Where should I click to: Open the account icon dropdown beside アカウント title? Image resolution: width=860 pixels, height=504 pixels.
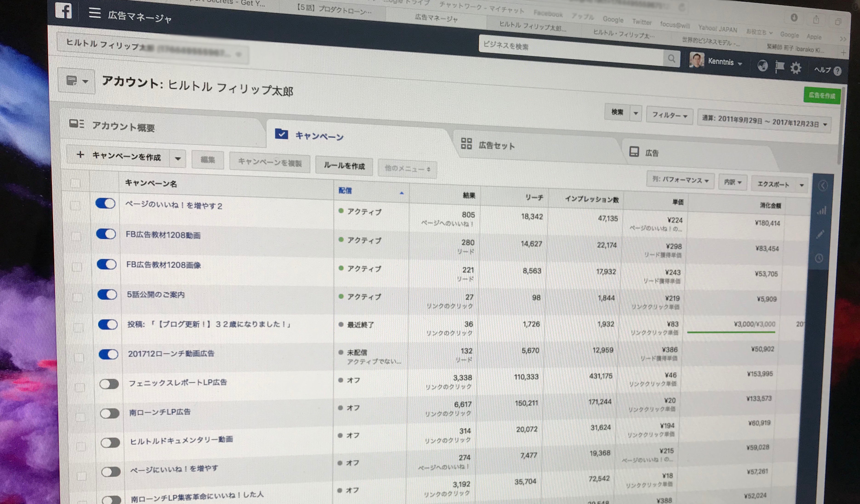(77, 81)
